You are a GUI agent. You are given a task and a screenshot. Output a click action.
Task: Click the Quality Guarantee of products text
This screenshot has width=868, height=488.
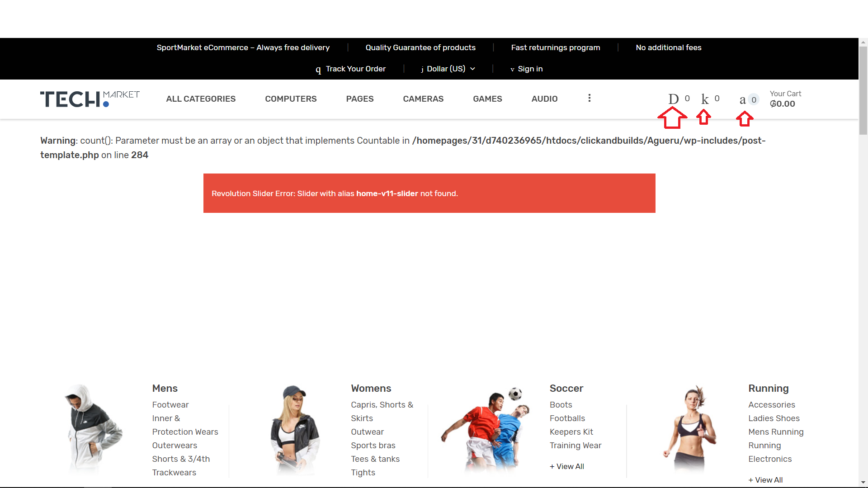click(420, 47)
